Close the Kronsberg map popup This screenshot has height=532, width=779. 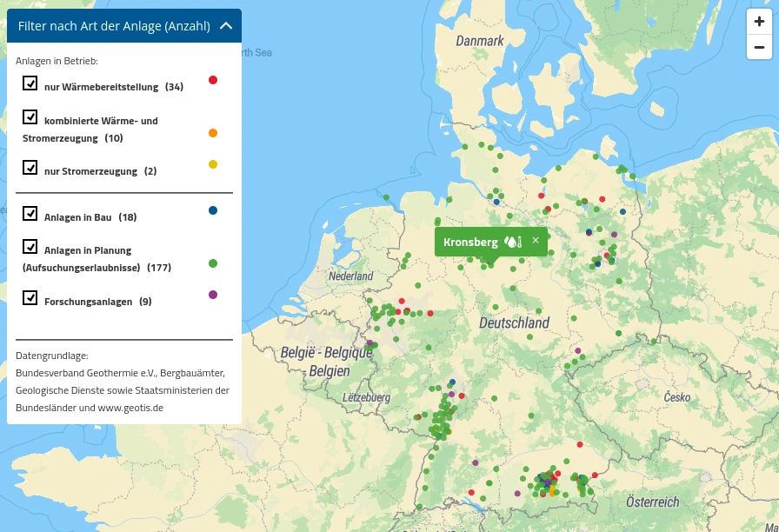(x=536, y=240)
